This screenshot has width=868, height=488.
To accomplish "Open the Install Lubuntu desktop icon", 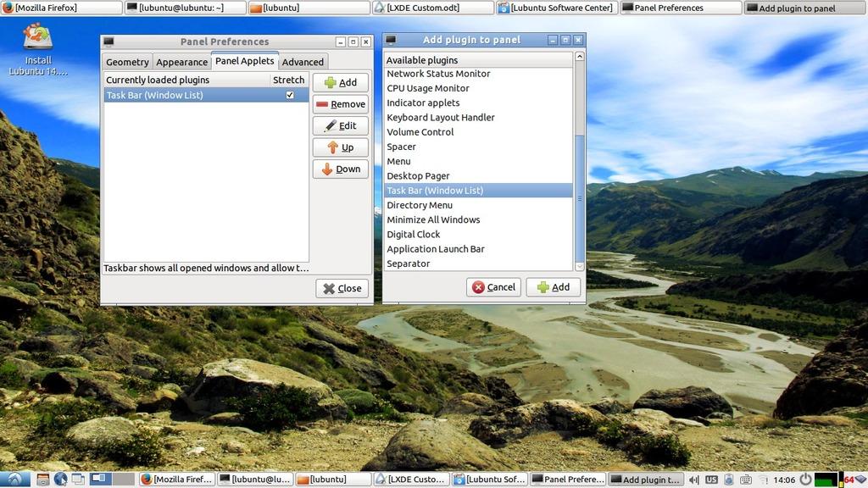I will (x=36, y=38).
